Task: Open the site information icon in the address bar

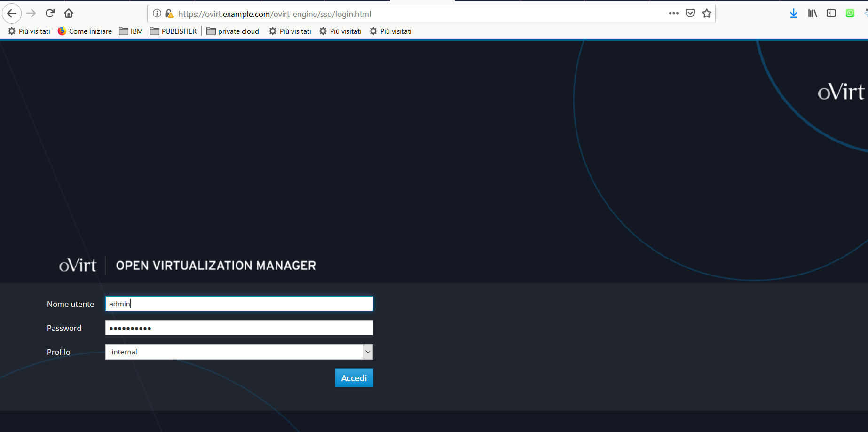Action: pyautogui.click(x=157, y=14)
